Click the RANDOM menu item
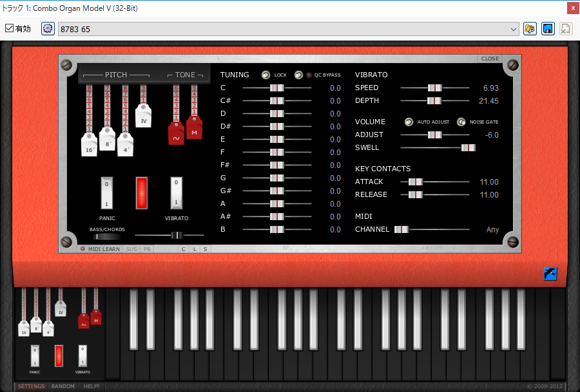 [63, 386]
